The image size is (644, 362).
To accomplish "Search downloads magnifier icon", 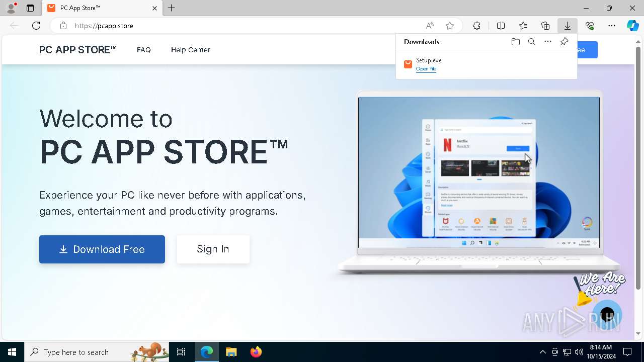I will (x=532, y=42).
